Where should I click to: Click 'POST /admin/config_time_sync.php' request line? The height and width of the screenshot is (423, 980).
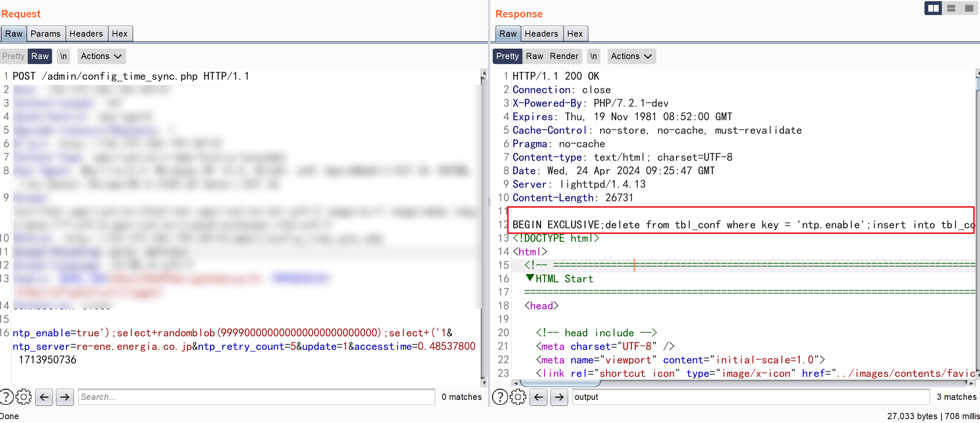131,76
